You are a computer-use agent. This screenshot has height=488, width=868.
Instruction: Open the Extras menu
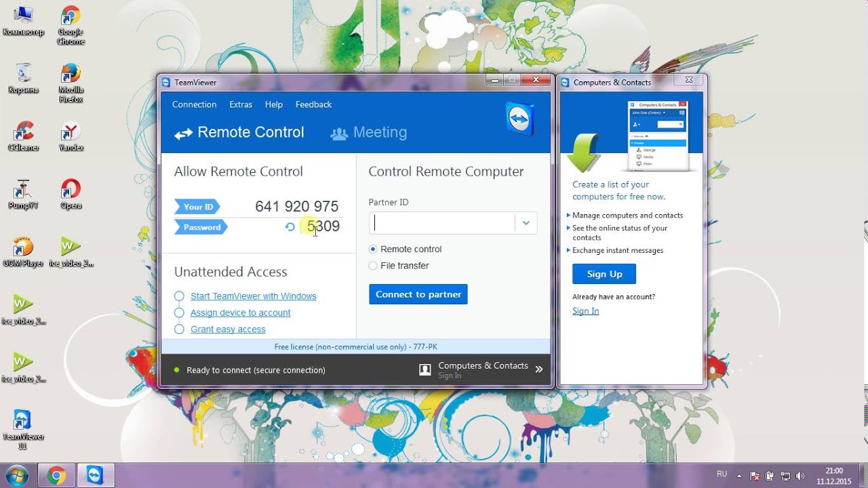coord(241,104)
